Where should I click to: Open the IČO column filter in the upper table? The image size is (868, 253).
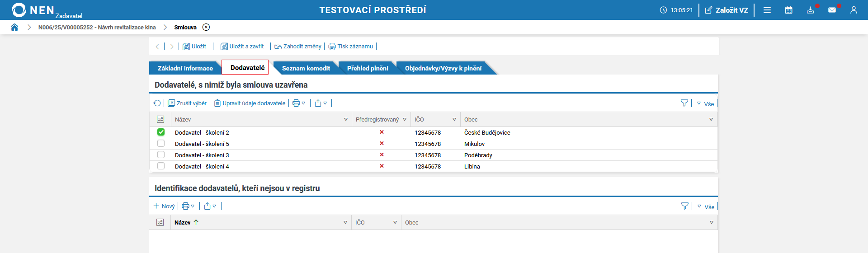pos(454,119)
